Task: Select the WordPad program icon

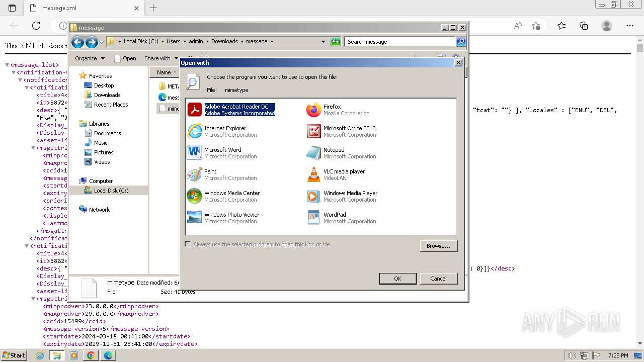Action: (314, 218)
